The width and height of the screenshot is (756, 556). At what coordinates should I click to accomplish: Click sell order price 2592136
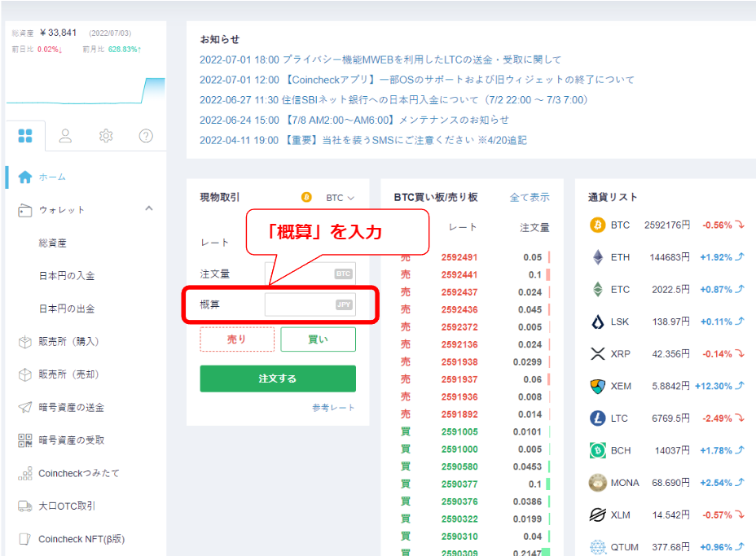[459, 344]
